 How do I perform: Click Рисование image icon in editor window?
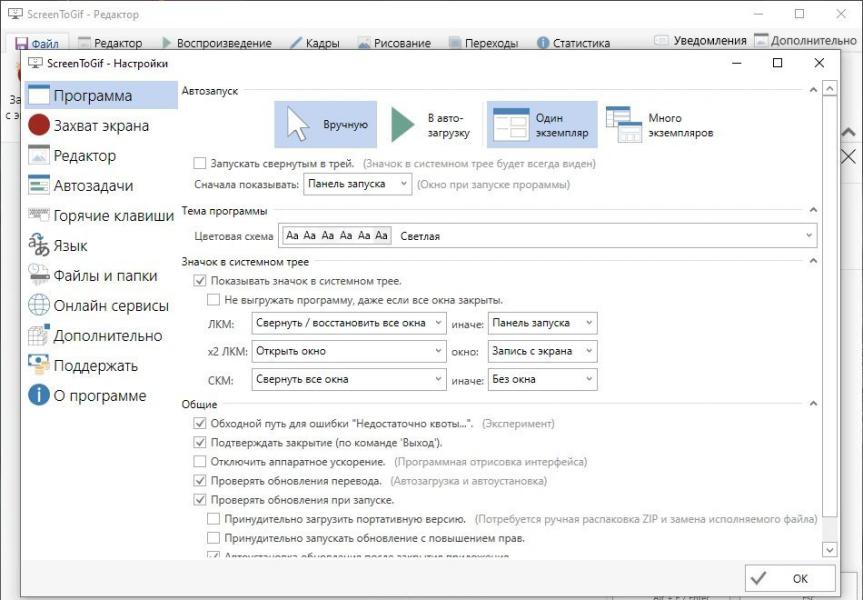coord(364,42)
